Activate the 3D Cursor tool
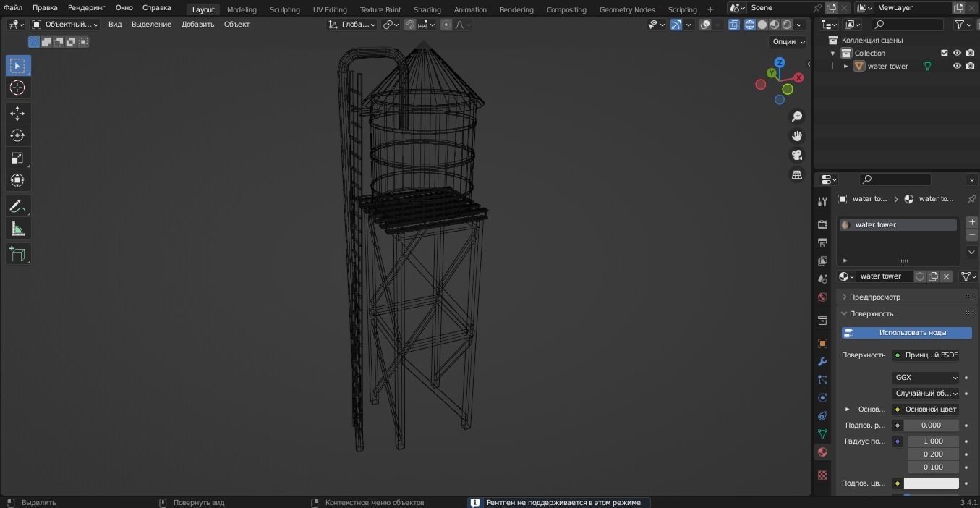This screenshot has width=980, height=508. click(x=18, y=88)
